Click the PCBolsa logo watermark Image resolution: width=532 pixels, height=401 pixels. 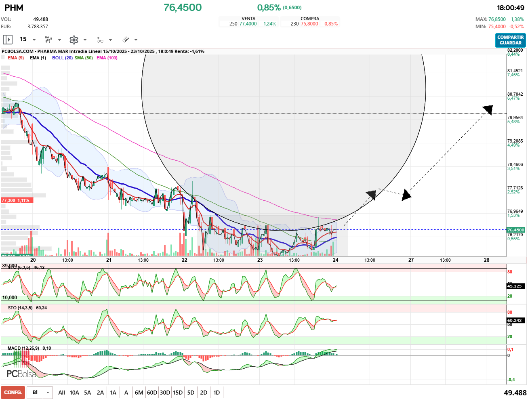[21, 374]
